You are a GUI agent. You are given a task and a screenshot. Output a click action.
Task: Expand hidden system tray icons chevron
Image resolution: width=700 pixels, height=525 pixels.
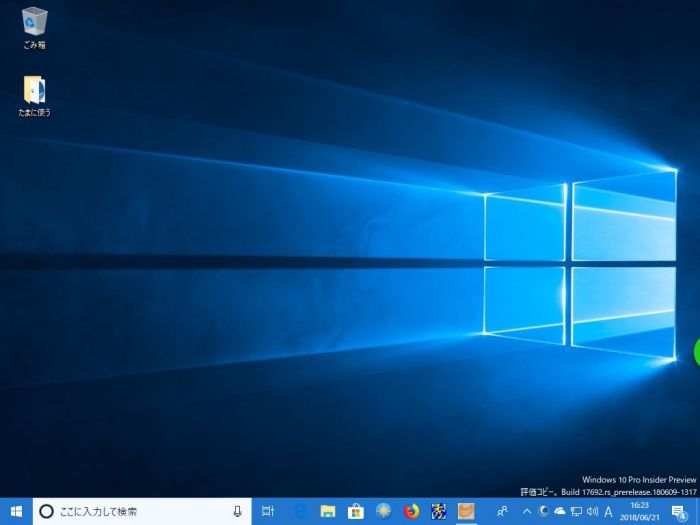(527, 511)
